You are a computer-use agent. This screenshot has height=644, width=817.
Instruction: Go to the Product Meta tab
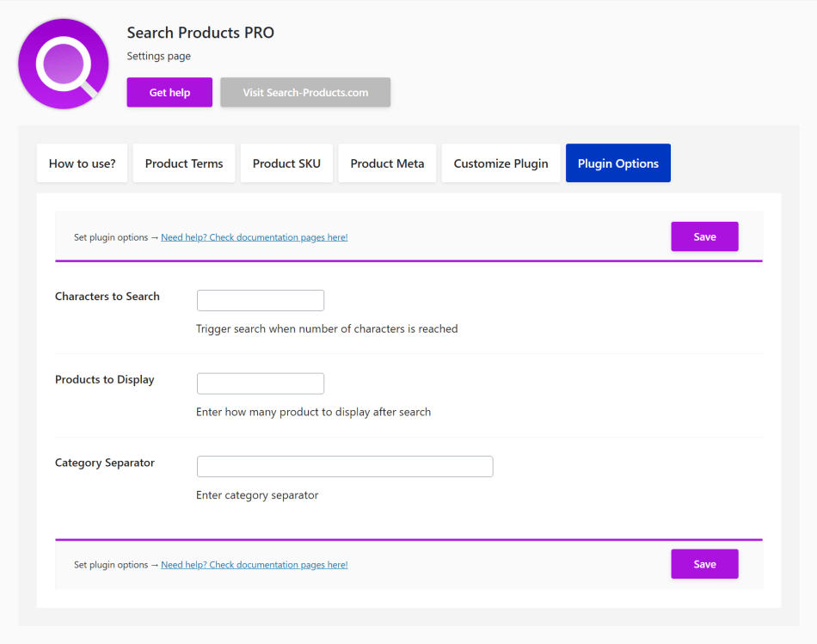387,163
